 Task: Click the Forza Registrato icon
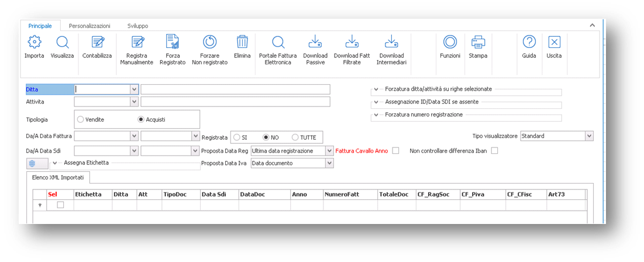pos(172,42)
